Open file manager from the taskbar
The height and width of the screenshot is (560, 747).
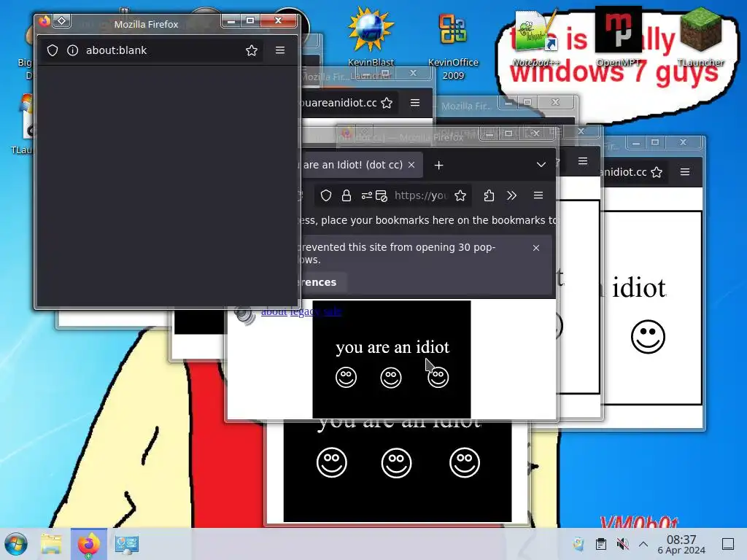(x=51, y=544)
